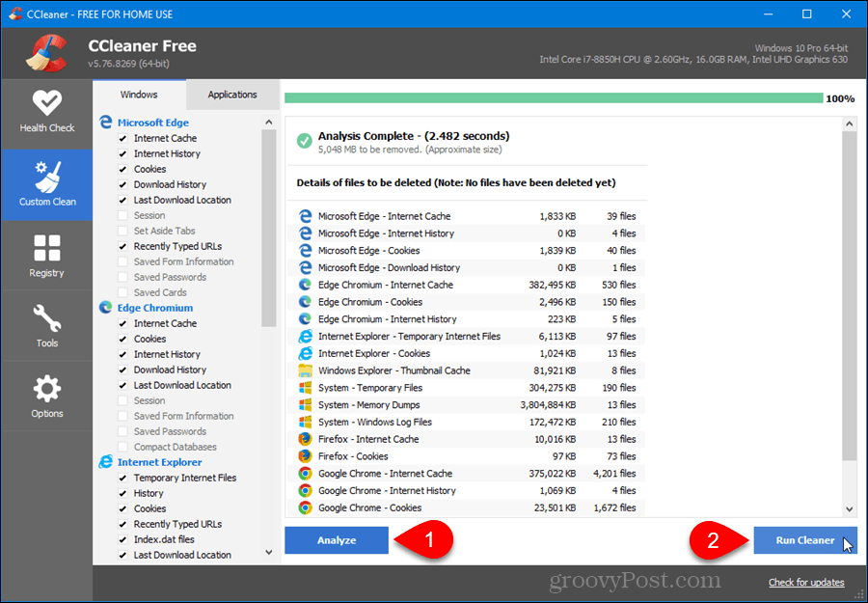Image resolution: width=868 pixels, height=603 pixels.
Task: Click the '4,201 files' count value
Action: point(614,474)
